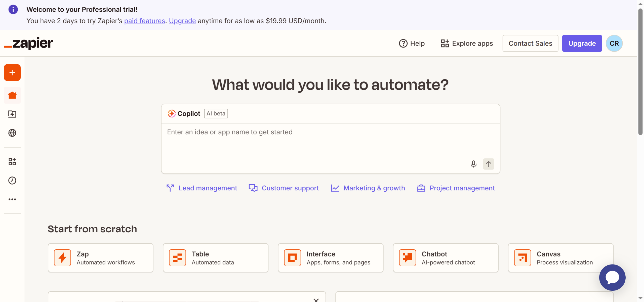
Task: Click the Contact Sales button
Action: (530, 44)
